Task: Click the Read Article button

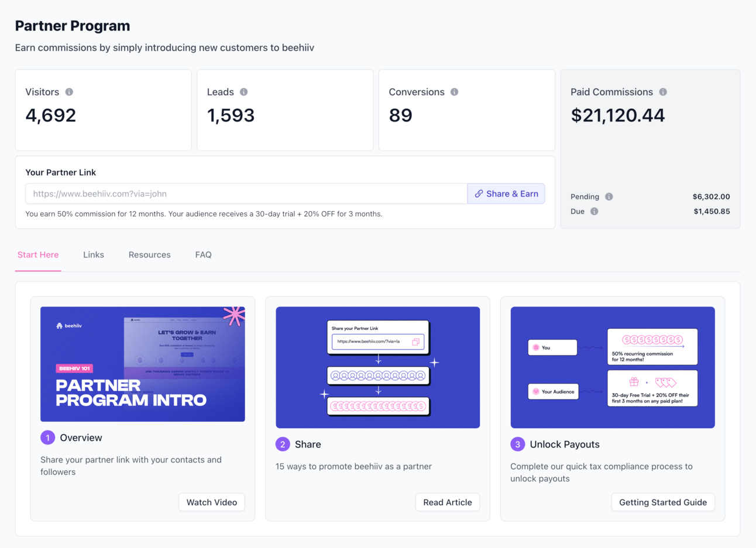Action: (448, 502)
